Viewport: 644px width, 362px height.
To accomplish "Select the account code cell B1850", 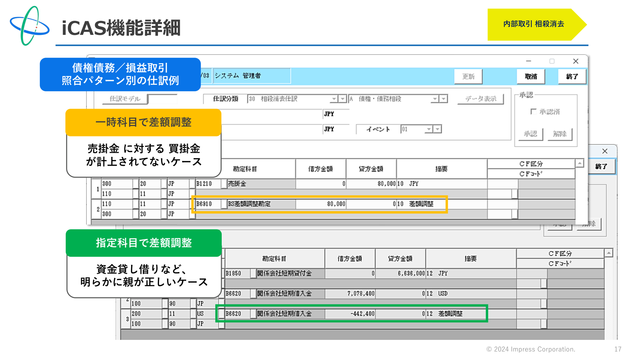I will point(237,274).
